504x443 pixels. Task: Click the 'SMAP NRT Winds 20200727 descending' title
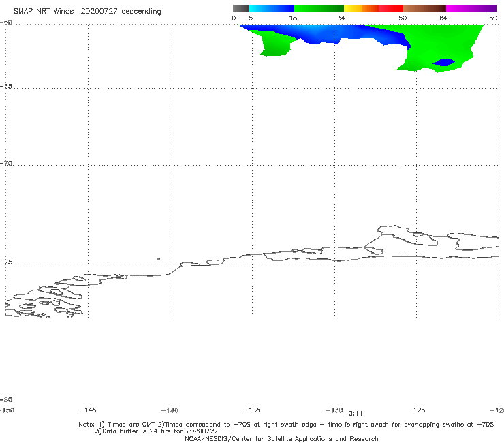87,12
